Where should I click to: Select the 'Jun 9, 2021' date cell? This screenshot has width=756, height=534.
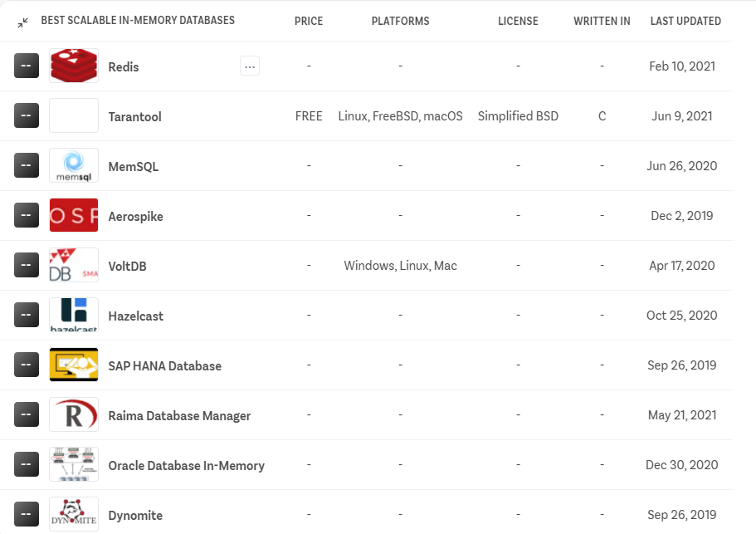pos(682,116)
